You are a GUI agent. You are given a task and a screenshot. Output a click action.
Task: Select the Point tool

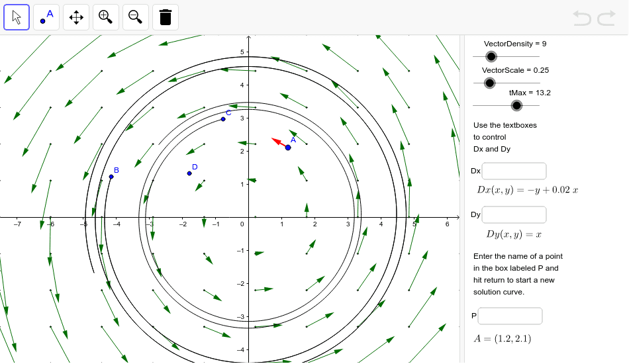tap(46, 17)
